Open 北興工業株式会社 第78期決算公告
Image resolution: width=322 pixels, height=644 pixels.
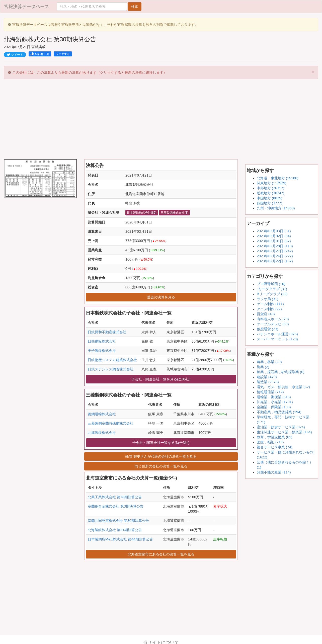[x=115, y=497]
